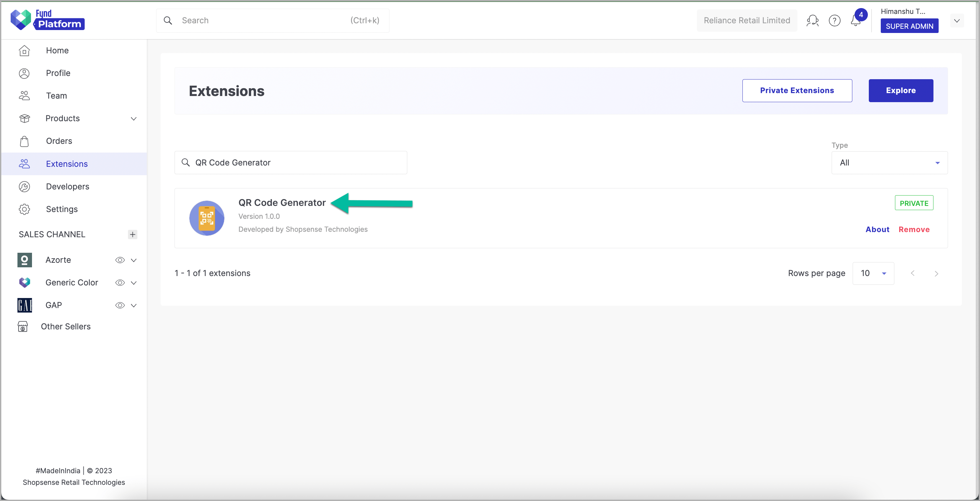Select the Orders bag icon
The height and width of the screenshot is (501, 980).
[x=24, y=141]
